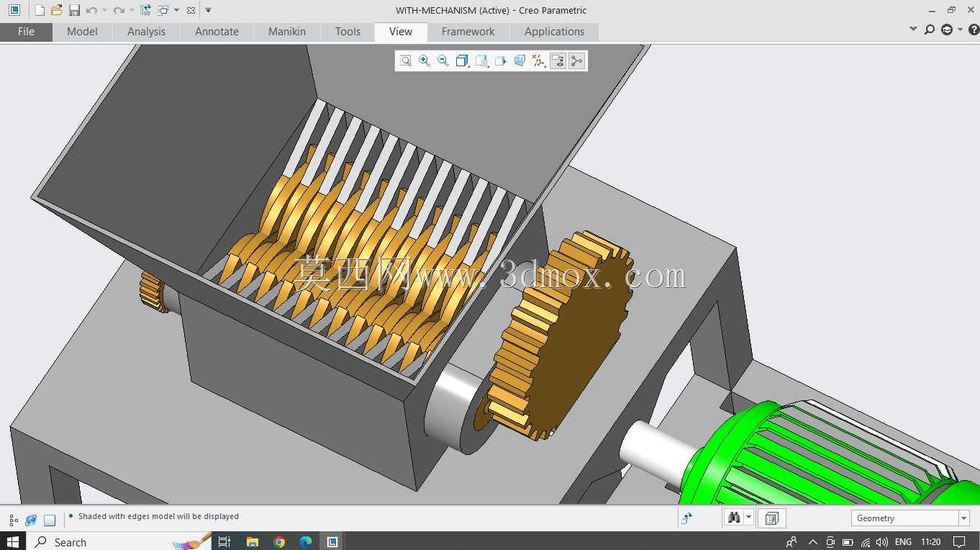Collapse the ribbon with the top-right chevron
The width and height of the screenshot is (980, 550).
913,30
